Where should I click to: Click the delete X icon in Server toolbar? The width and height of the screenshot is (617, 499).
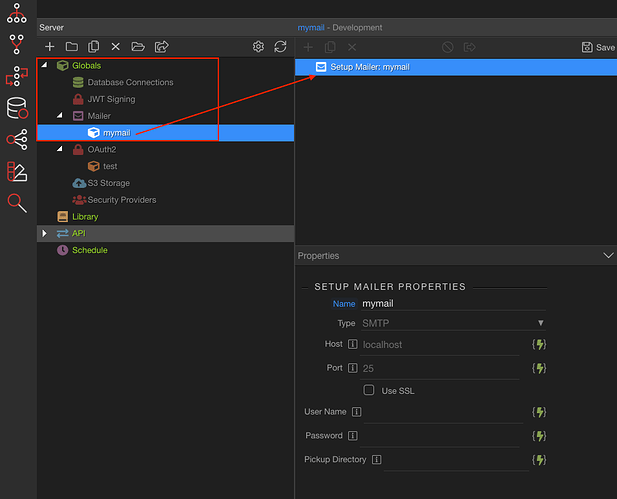pyautogui.click(x=115, y=47)
